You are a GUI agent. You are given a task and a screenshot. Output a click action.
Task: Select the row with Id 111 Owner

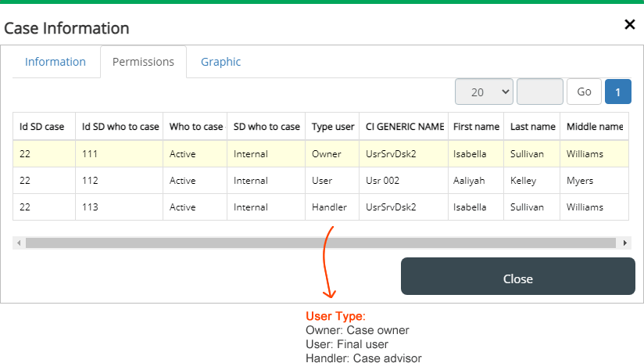[320, 154]
